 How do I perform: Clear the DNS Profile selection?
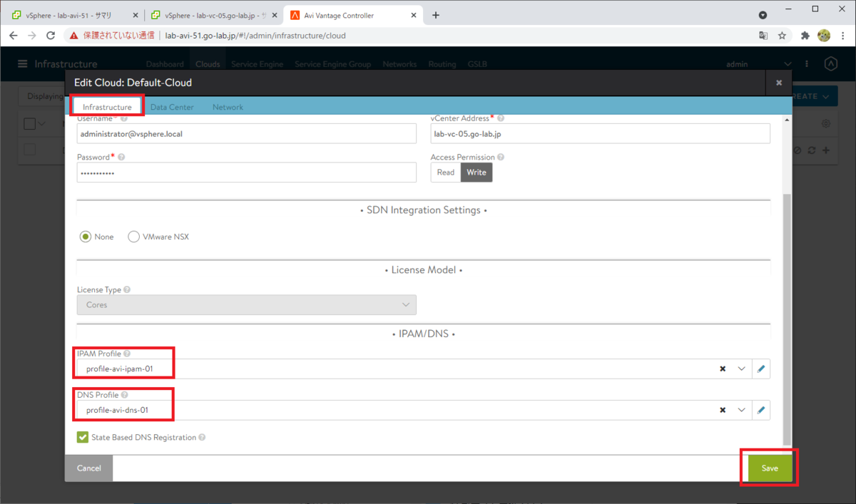[x=723, y=410]
